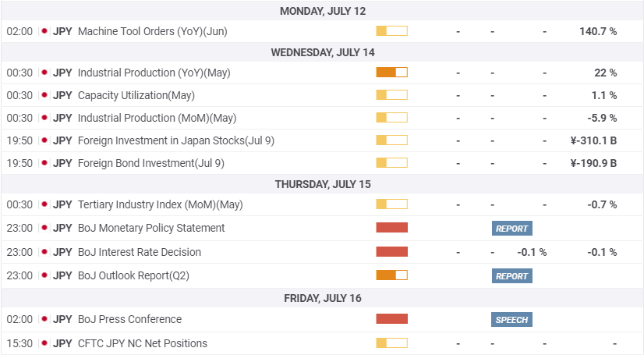
Task: Click volatility bar for CFTC JPY NC Net Positions
Action: (391, 343)
